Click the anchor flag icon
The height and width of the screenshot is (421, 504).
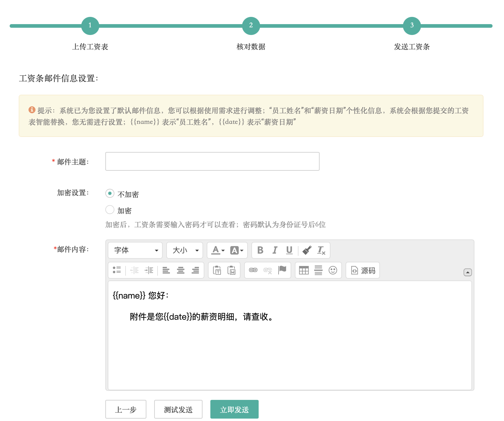coord(282,270)
